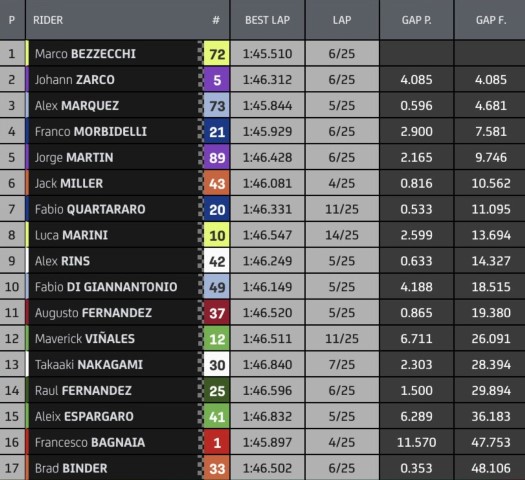Click the yellow number 72 badge
The height and width of the screenshot is (480, 525).
216,54
